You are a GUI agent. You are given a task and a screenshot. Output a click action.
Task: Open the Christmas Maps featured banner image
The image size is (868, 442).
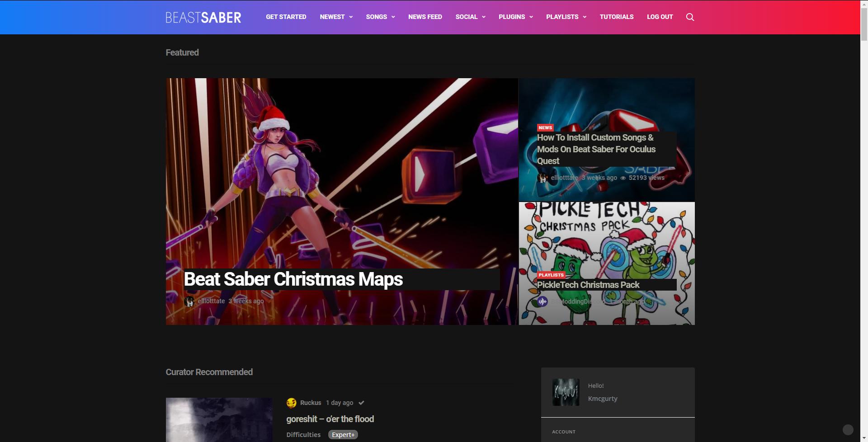pos(342,202)
